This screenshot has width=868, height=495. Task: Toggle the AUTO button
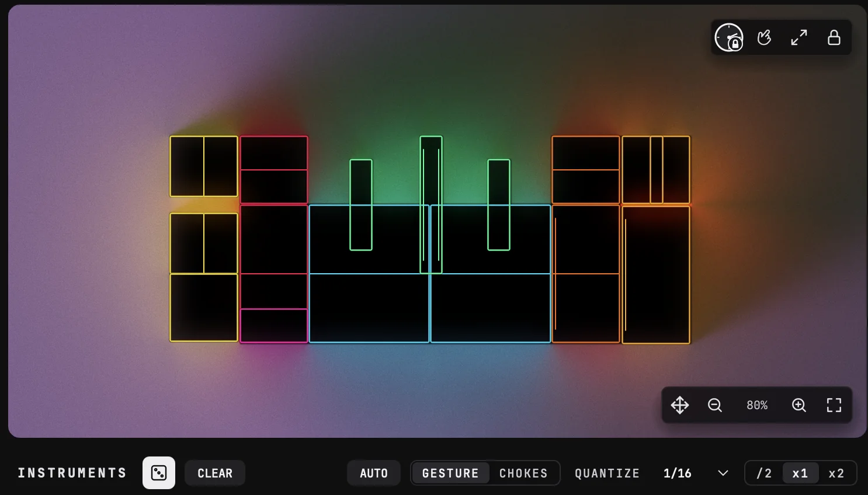(x=374, y=473)
